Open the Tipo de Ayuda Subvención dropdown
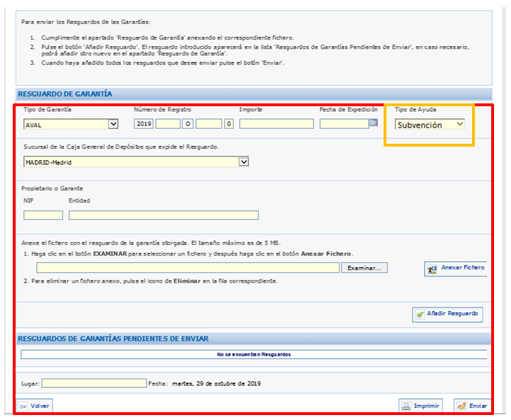 tap(430, 125)
